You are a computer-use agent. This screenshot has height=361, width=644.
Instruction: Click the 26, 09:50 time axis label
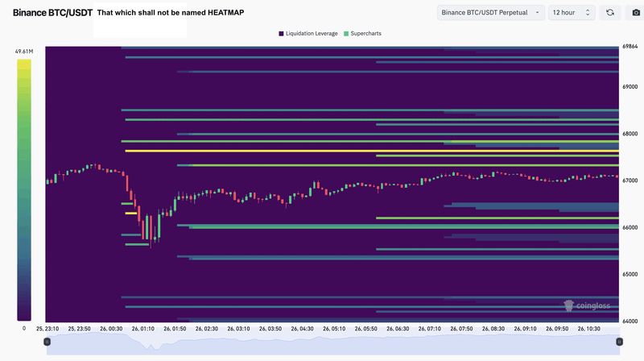tap(557, 329)
